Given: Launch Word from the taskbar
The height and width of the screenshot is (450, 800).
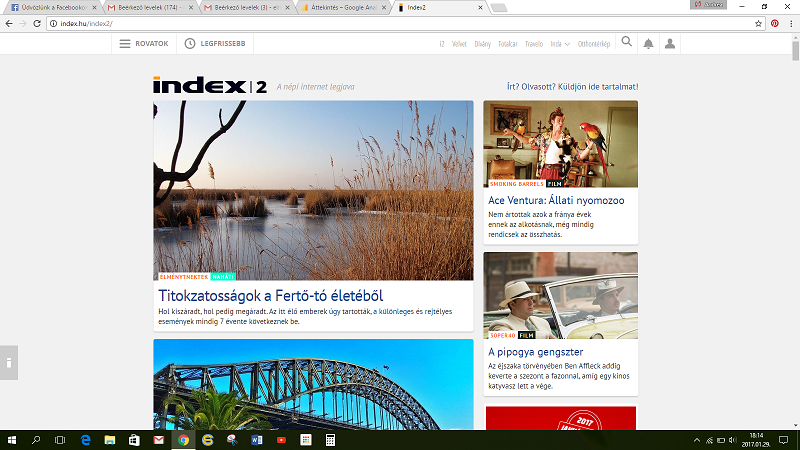Looking at the screenshot, I should 256,439.
